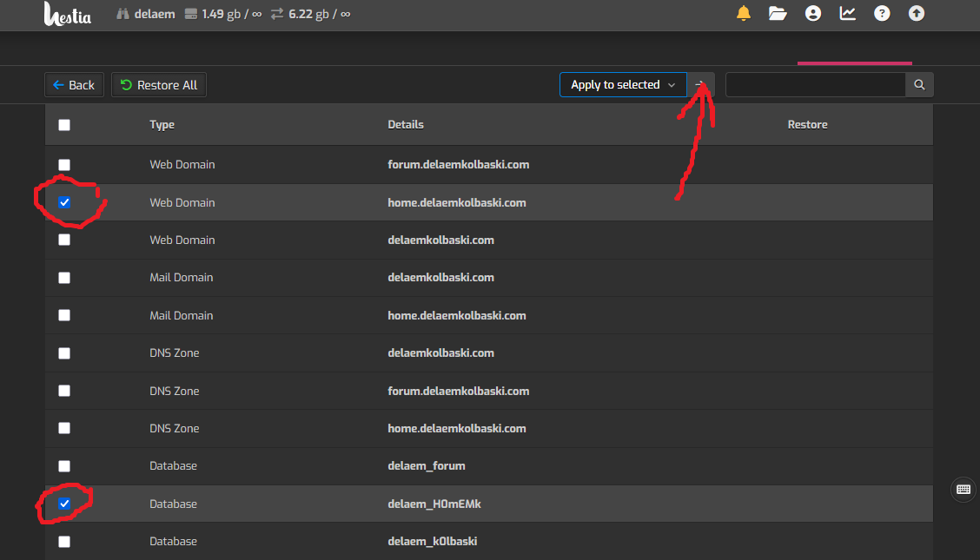Open the Apply to selected dropdown

(x=622, y=85)
